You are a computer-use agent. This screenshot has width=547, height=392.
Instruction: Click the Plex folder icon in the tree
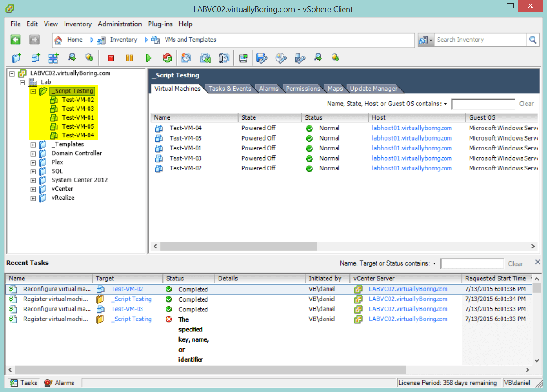coord(43,162)
